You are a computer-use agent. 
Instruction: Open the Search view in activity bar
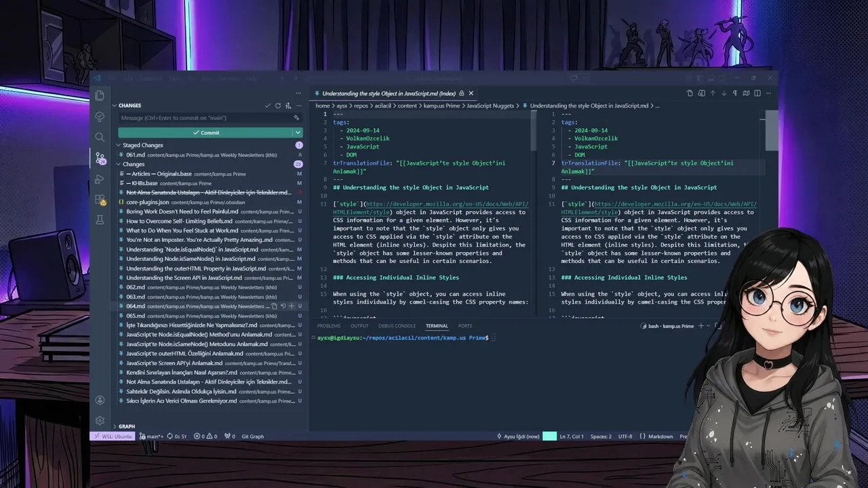point(100,137)
